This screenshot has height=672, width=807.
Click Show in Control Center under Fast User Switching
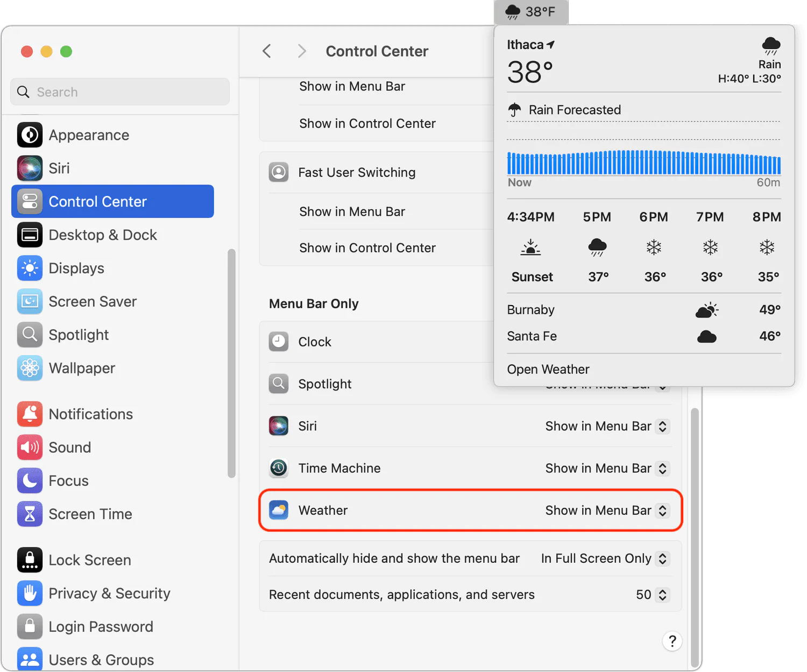(x=367, y=247)
